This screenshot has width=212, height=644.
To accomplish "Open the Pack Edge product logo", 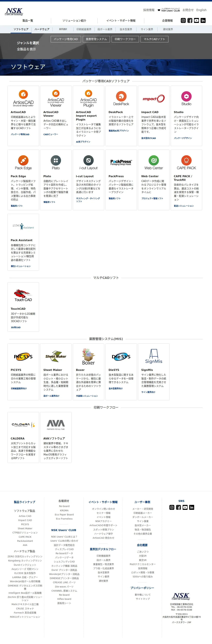I will coord(23,163).
